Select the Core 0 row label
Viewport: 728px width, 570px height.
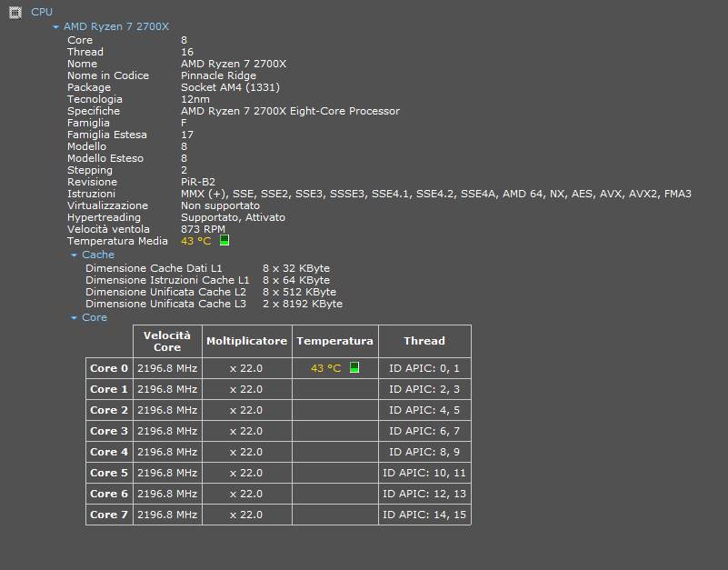(109, 368)
